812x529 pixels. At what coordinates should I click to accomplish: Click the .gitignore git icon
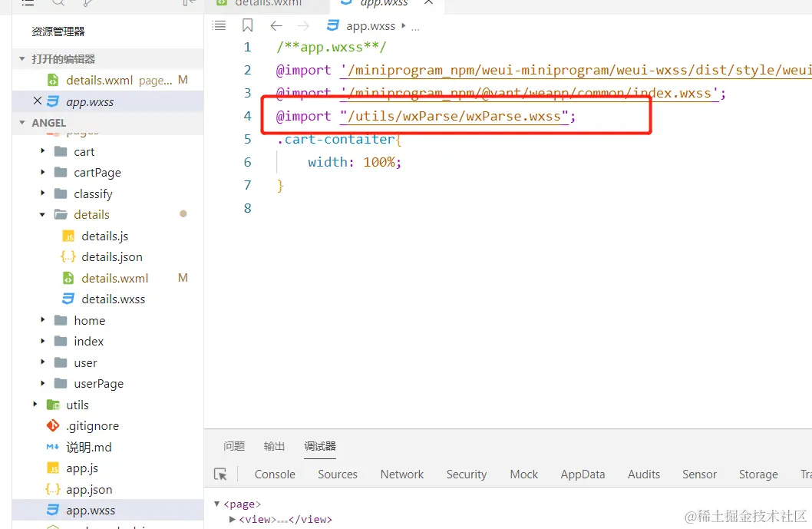[x=53, y=425]
